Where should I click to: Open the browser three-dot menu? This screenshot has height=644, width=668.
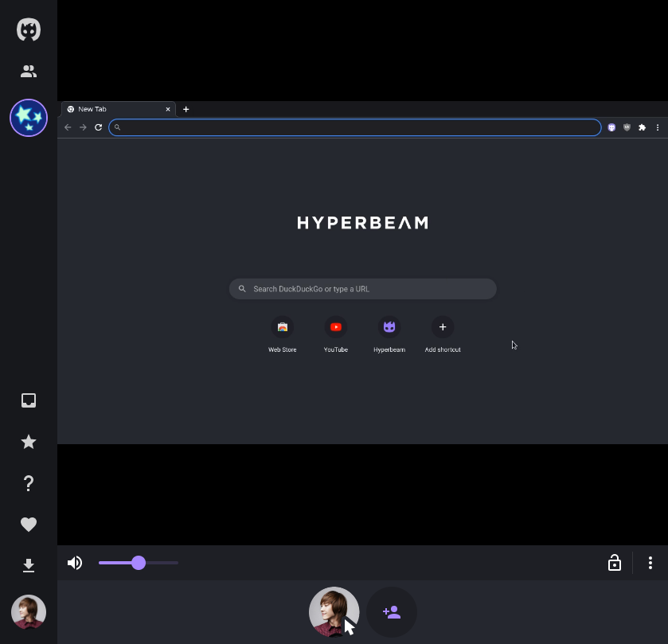tap(658, 127)
